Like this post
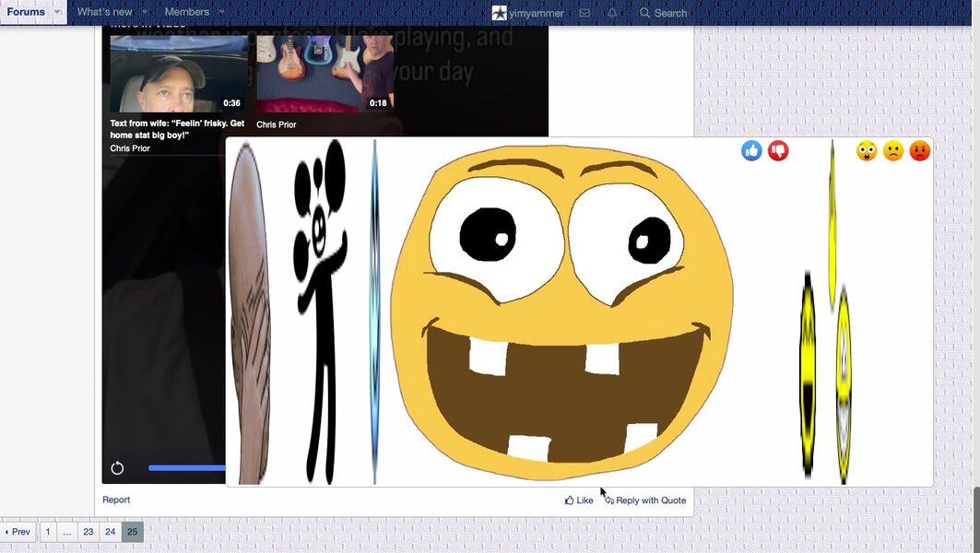Image resolution: width=980 pixels, height=553 pixels. tap(579, 500)
